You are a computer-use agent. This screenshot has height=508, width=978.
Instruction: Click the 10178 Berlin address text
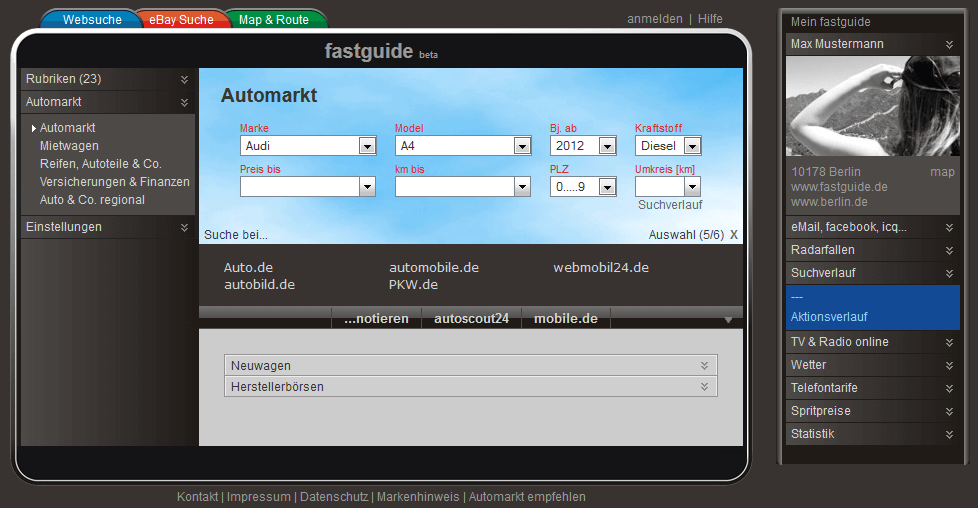pos(825,172)
